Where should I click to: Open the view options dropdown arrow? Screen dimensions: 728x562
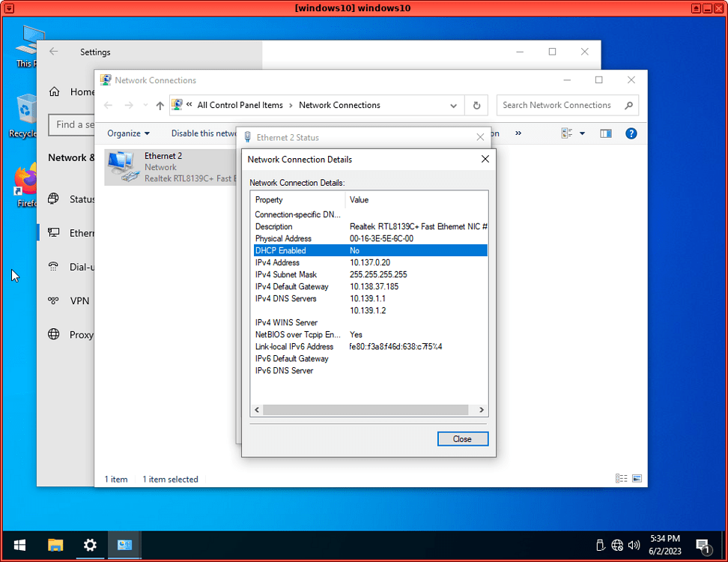(582, 134)
